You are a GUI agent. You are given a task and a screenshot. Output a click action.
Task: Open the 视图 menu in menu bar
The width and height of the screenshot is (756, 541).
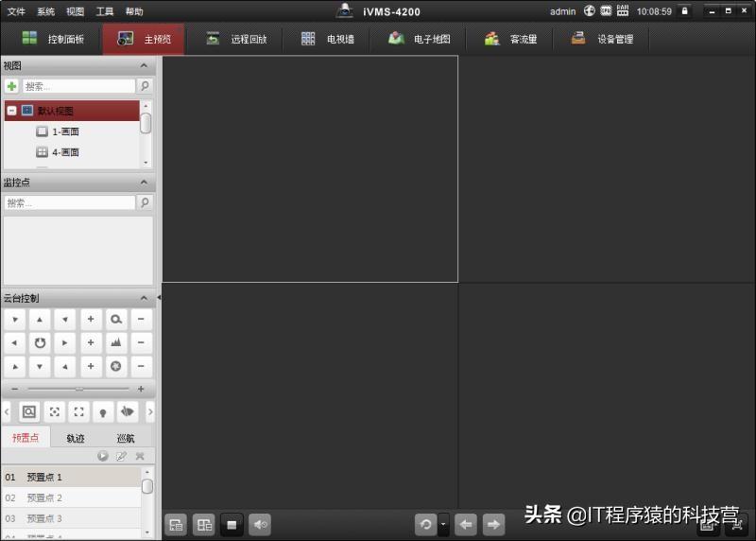tap(76, 11)
